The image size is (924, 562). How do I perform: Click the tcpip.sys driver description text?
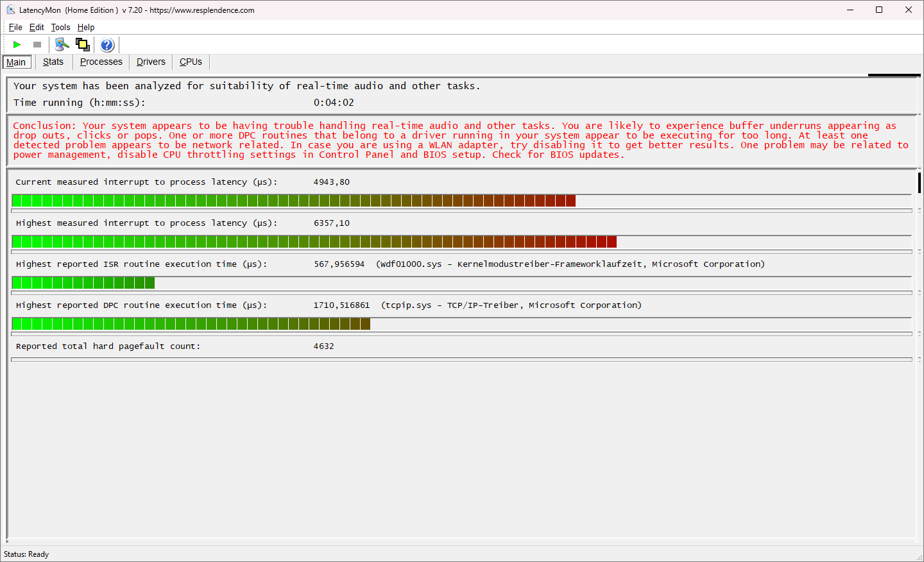(x=511, y=305)
